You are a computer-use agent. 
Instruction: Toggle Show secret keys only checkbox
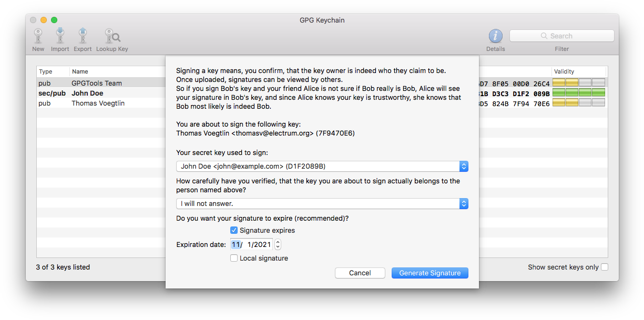tap(605, 267)
